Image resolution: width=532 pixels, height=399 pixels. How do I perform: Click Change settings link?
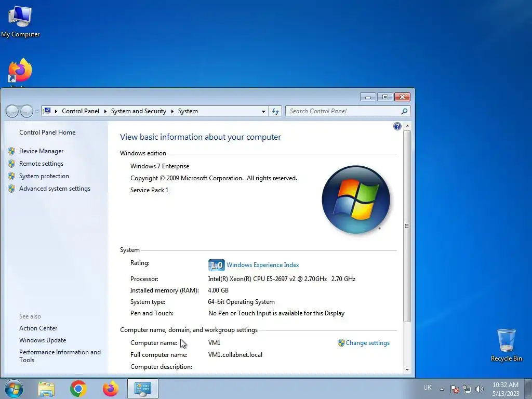click(x=367, y=343)
